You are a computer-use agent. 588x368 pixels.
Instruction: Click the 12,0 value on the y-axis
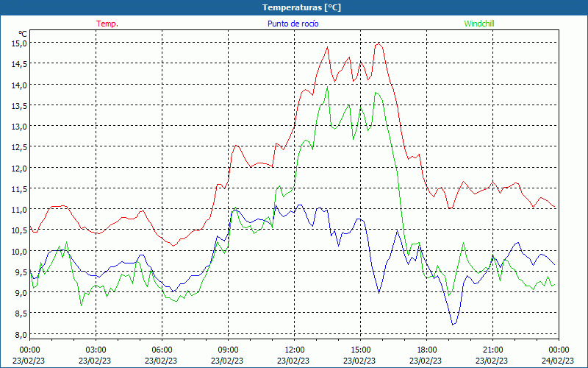[x=20, y=169]
